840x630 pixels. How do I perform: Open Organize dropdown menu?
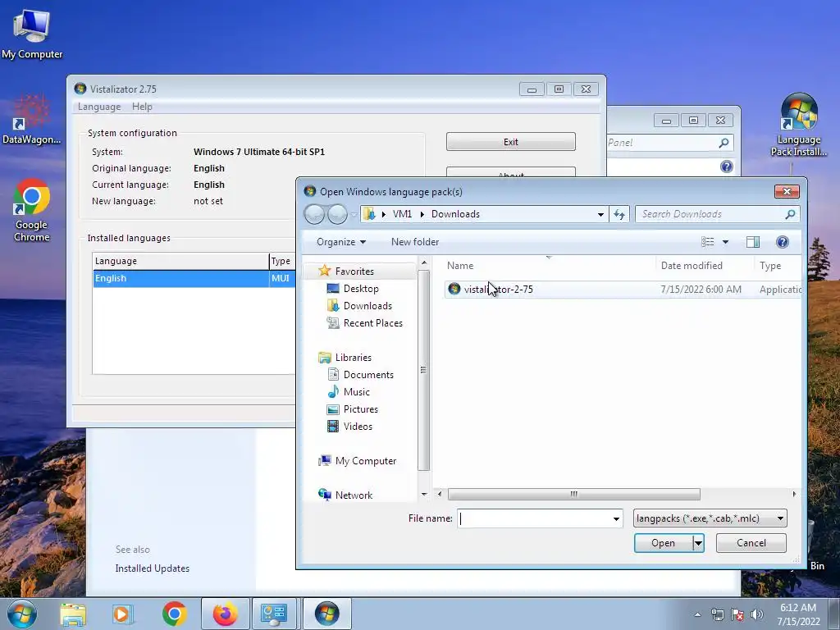(x=341, y=242)
